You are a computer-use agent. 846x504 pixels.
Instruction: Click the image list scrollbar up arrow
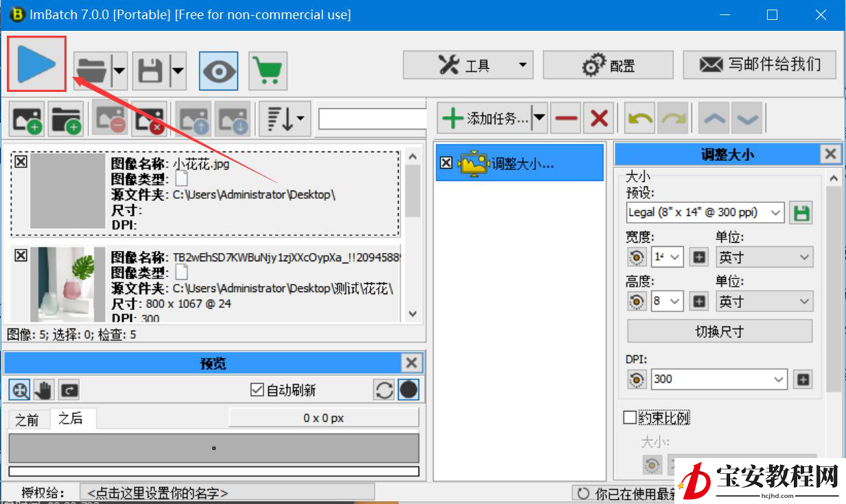point(412,156)
